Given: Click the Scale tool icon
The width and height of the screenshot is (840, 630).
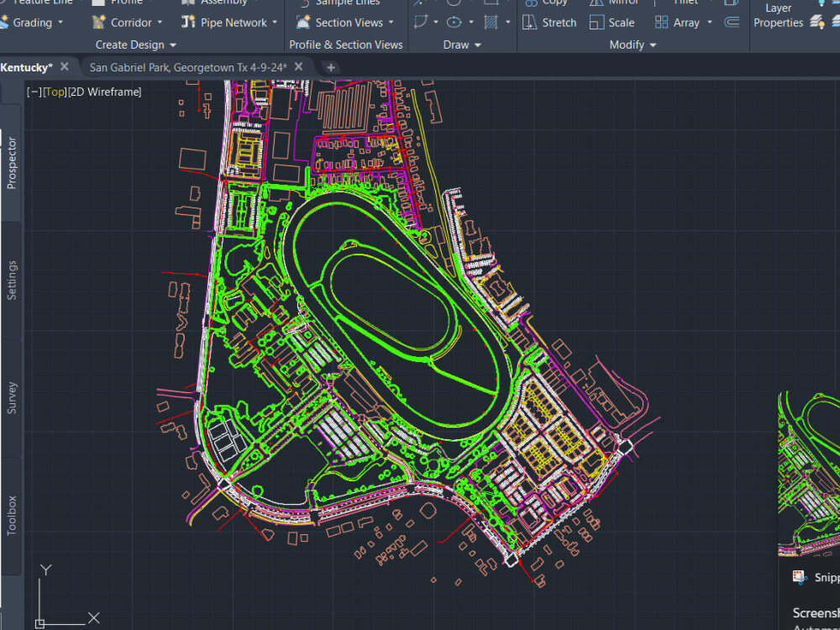Looking at the screenshot, I should [596, 22].
